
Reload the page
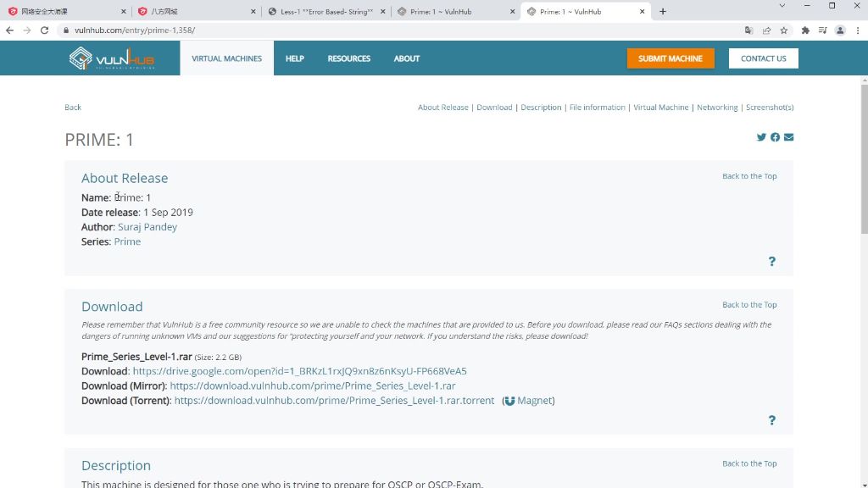pyautogui.click(x=44, y=30)
